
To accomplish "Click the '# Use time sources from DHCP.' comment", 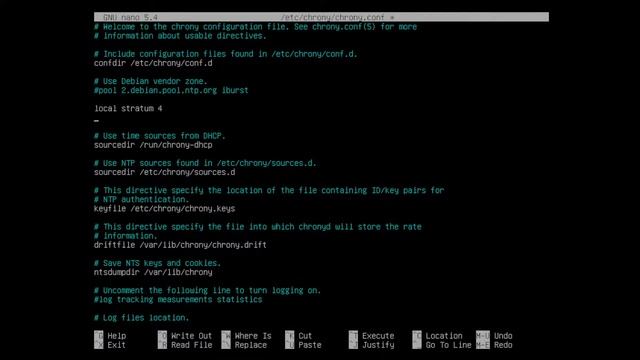I will 160,136.
